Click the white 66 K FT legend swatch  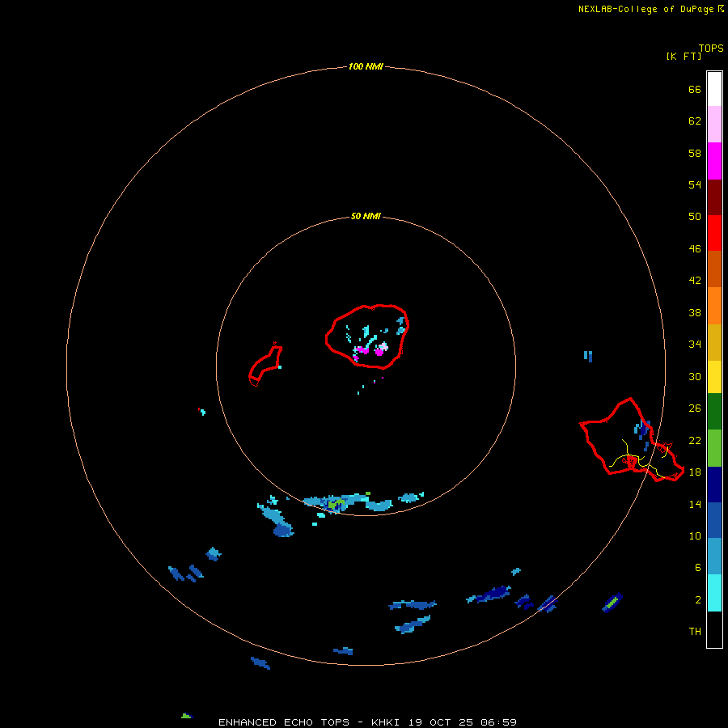pos(714,89)
